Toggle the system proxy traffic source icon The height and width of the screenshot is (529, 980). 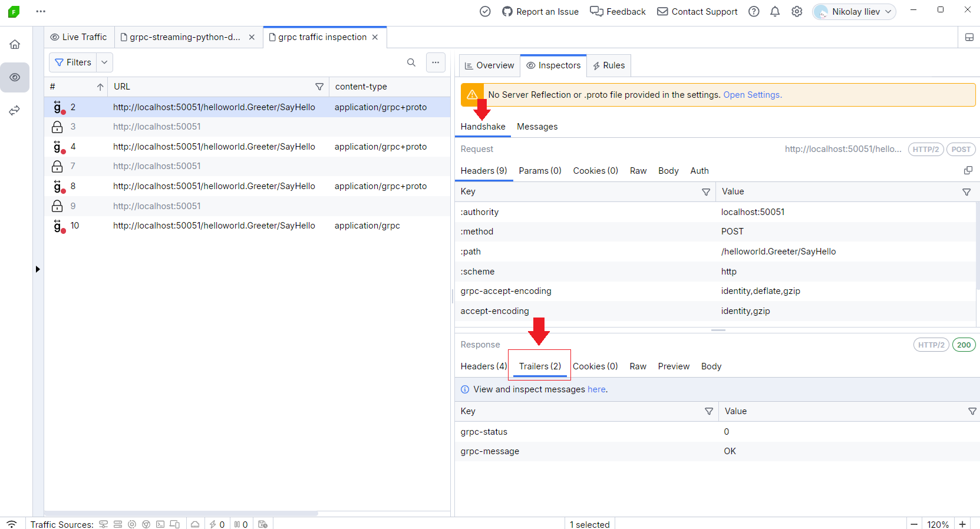click(103, 524)
